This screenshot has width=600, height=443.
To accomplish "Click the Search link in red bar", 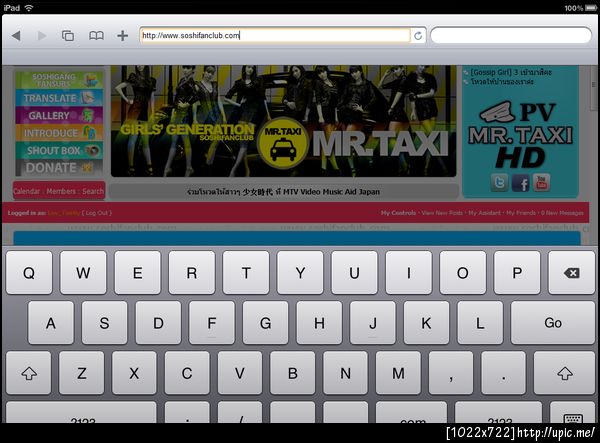I will [93, 191].
